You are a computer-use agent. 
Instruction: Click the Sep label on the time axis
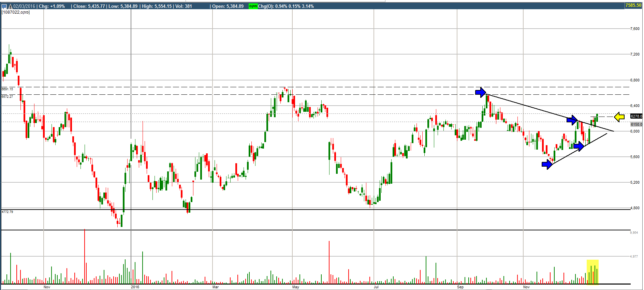pyautogui.click(x=460, y=287)
